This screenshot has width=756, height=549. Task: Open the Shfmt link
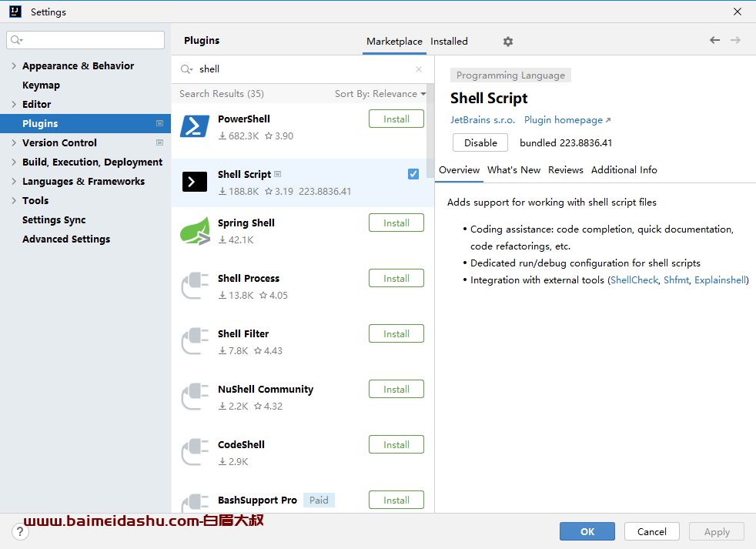pos(676,280)
